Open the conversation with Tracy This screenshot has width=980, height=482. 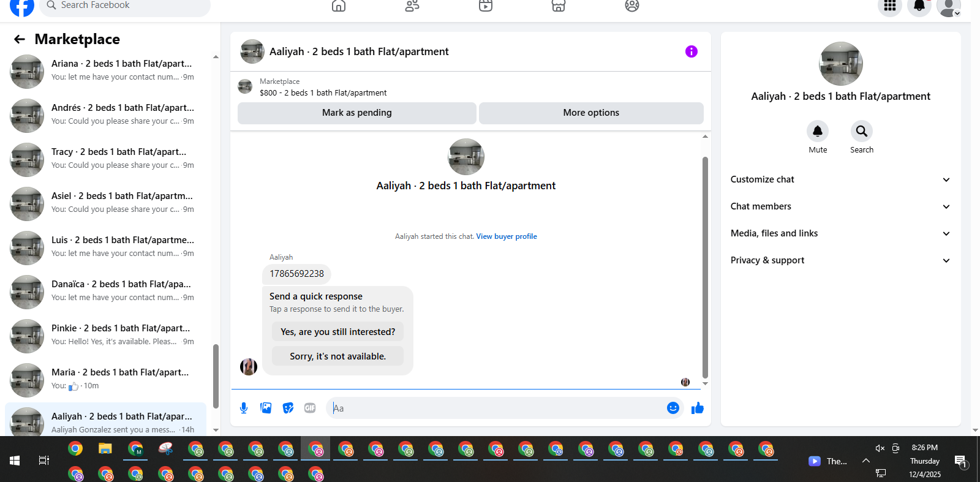point(105,159)
